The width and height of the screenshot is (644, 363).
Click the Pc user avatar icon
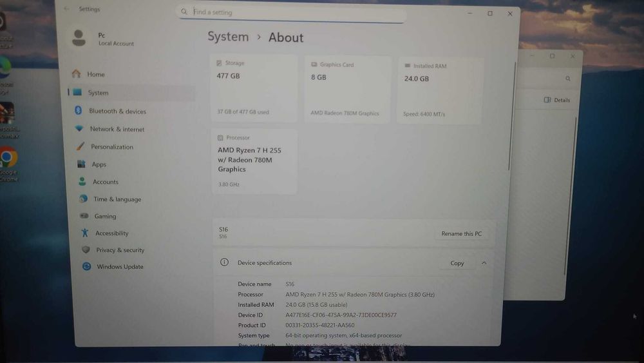click(x=79, y=38)
